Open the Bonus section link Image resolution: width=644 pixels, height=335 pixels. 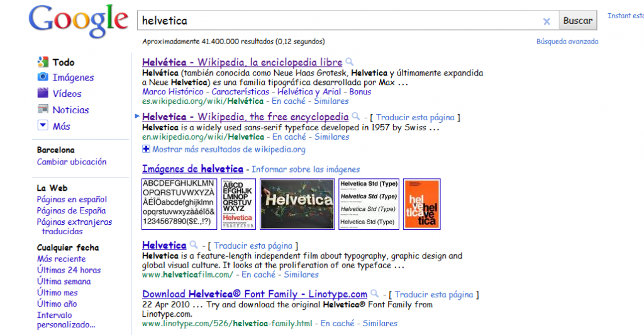pos(360,92)
